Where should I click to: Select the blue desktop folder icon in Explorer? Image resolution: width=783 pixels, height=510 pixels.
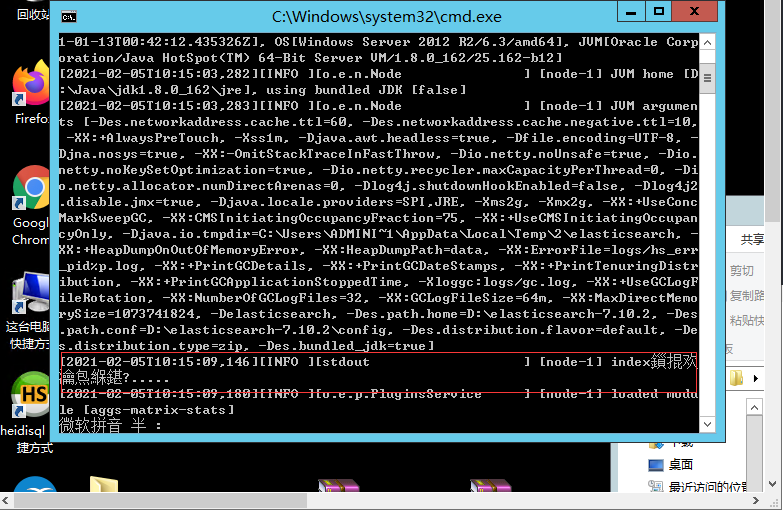(x=656, y=465)
